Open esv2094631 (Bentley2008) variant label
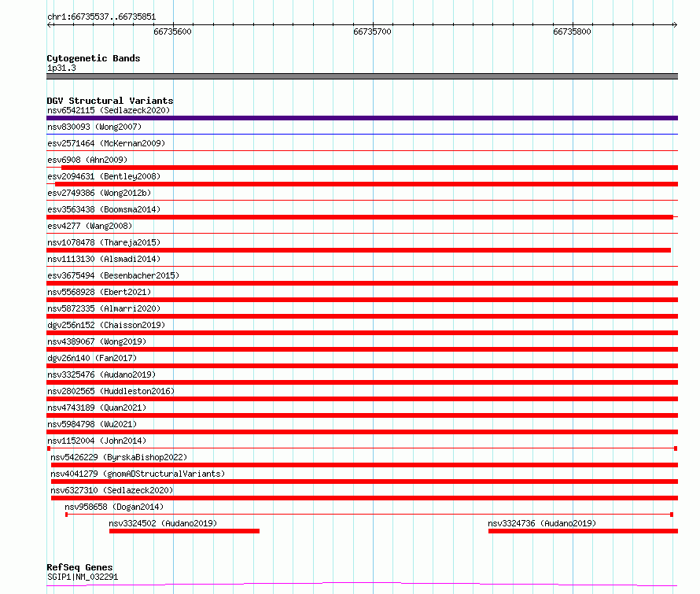The width and height of the screenshot is (700, 594). 104,176
